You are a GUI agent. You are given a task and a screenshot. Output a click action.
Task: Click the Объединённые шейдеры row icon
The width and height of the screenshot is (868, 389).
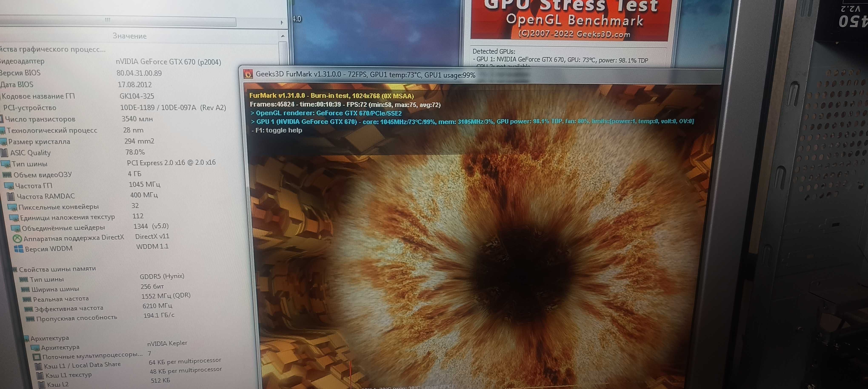(x=16, y=228)
